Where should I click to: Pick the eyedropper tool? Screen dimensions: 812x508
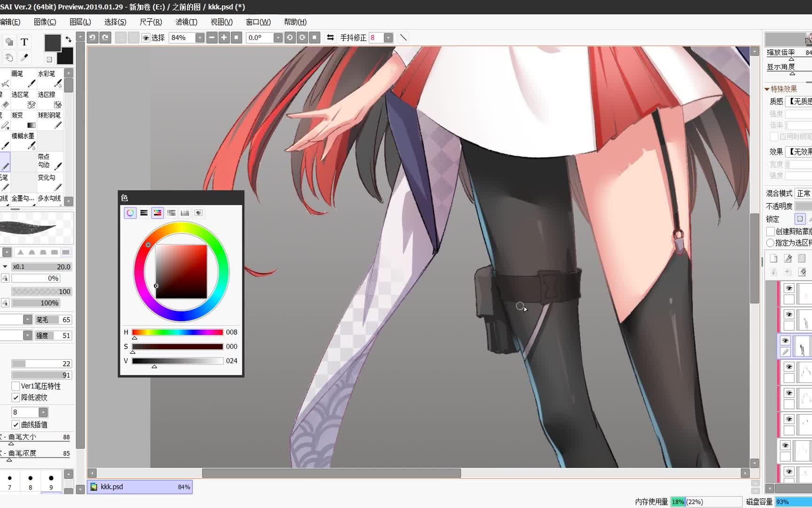tap(24, 58)
